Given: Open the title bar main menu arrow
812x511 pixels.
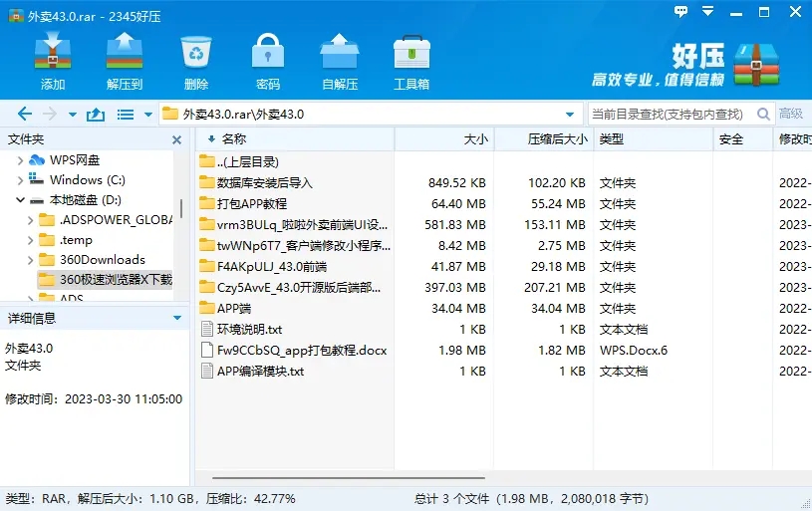Looking at the screenshot, I should (707, 11).
